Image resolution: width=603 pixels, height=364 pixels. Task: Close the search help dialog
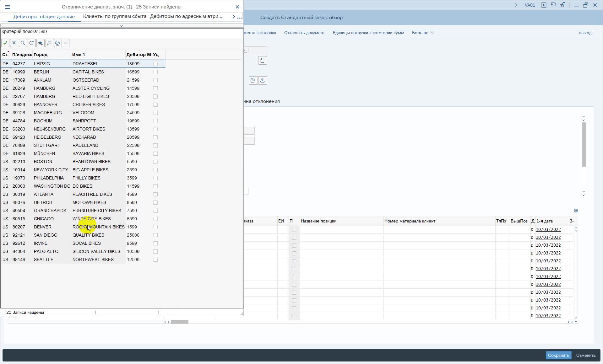click(237, 7)
